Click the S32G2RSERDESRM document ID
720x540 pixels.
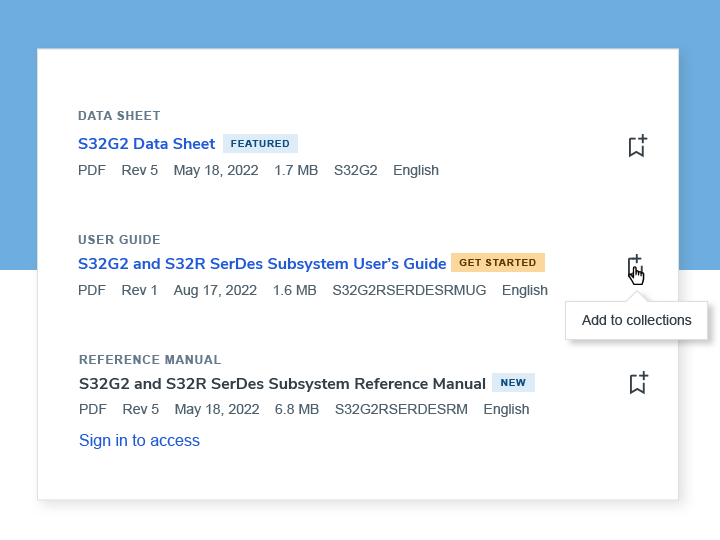(x=401, y=409)
